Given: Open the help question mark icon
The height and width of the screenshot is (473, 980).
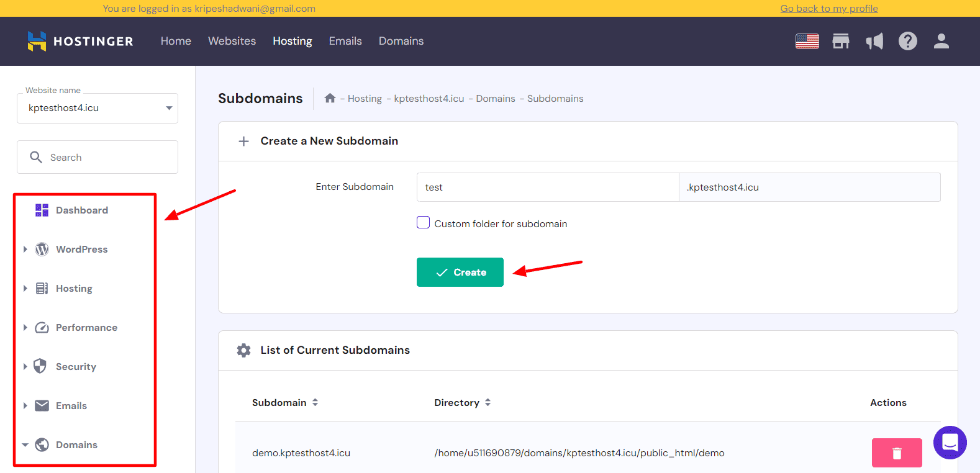Looking at the screenshot, I should [907, 42].
